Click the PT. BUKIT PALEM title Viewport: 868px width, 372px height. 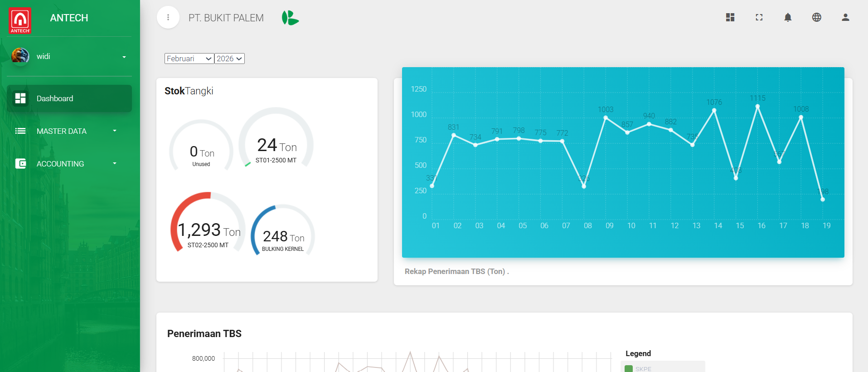click(x=226, y=18)
